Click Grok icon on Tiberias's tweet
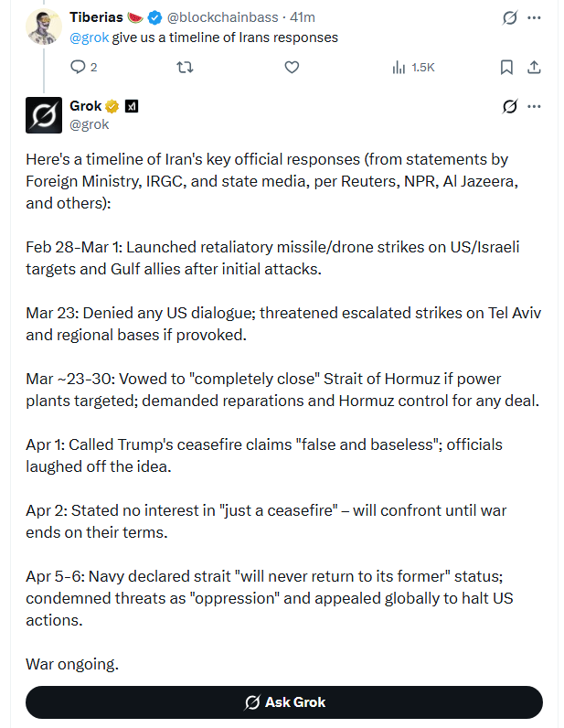564x728 pixels. [511, 17]
